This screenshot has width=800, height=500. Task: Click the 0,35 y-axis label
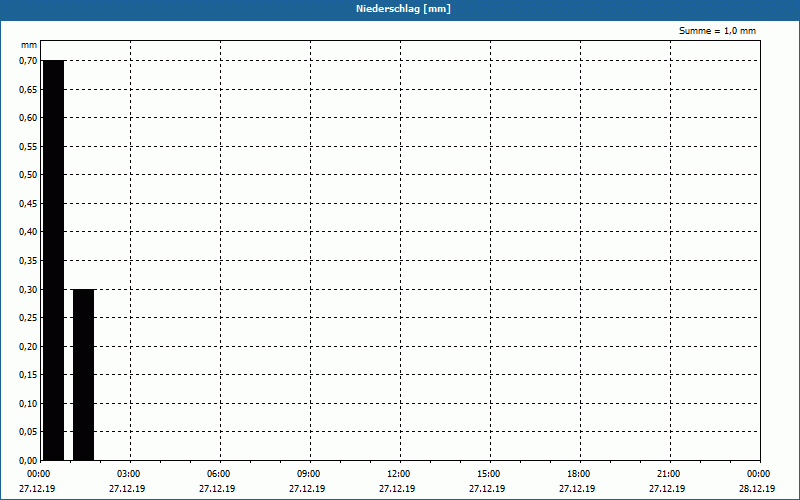(28, 261)
